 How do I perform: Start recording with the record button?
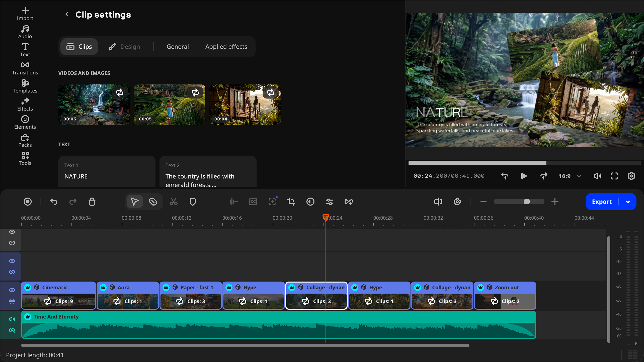28,202
